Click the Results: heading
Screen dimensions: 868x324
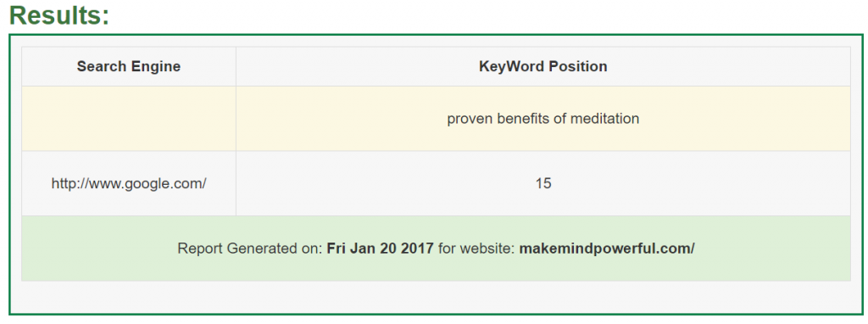click(60, 15)
